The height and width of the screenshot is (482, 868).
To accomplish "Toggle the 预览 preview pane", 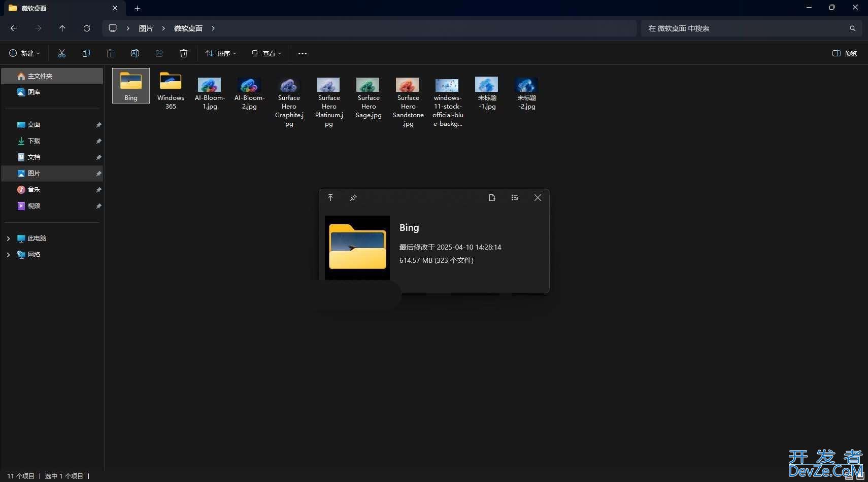I will coord(845,53).
